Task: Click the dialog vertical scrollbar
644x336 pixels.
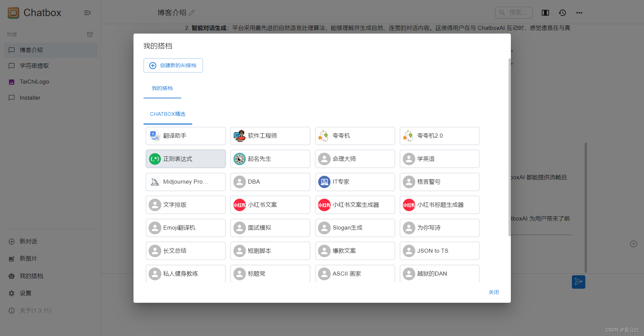Action: [x=509, y=147]
